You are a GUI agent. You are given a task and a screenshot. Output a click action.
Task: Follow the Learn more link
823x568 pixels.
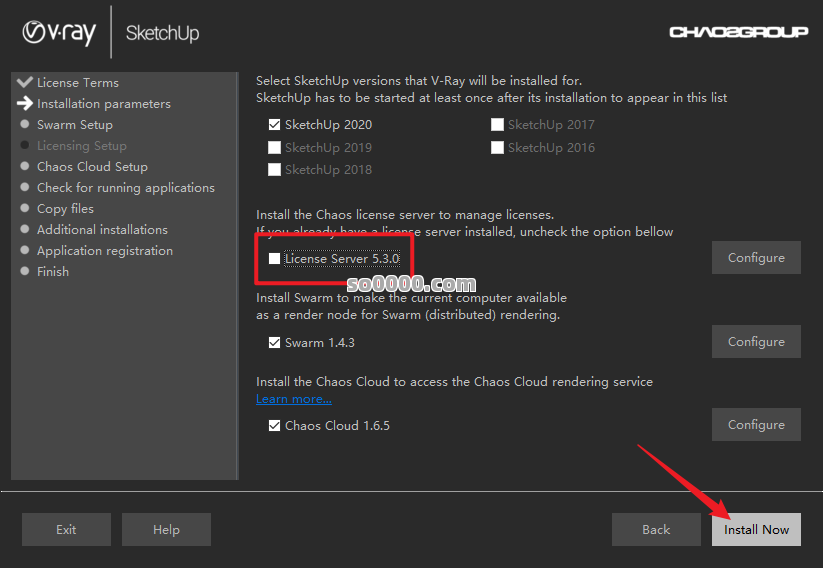pos(293,399)
